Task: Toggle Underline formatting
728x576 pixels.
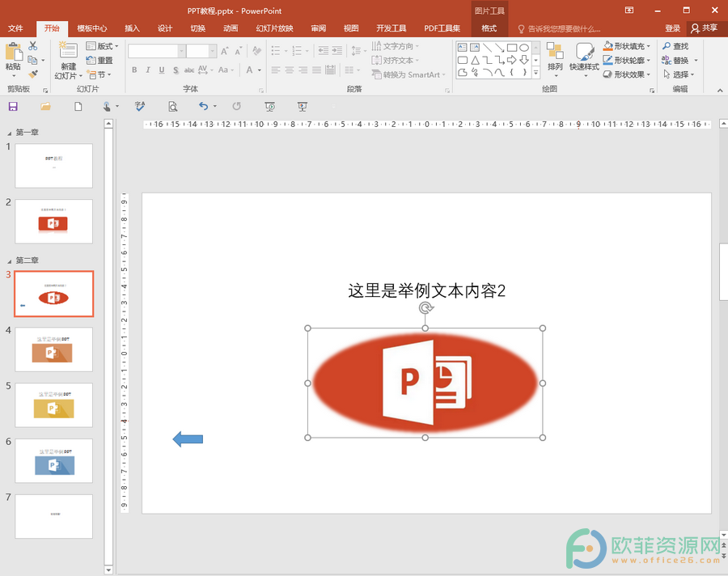Action: point(162,70)
